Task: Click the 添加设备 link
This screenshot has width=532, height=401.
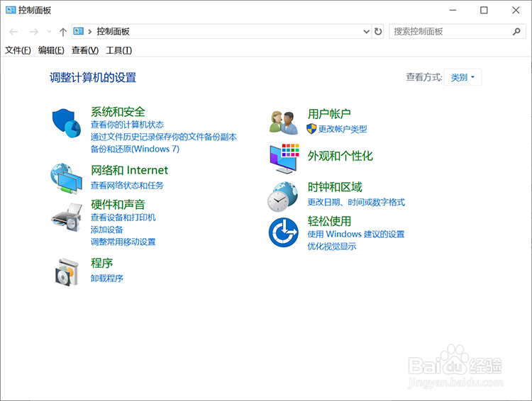Action: click(106, 230)
